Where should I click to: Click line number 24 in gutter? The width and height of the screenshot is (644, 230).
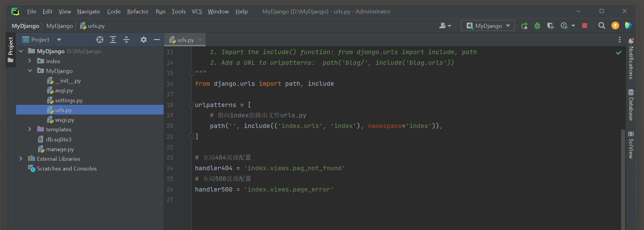pyautogui.click(x=170, y=168)
